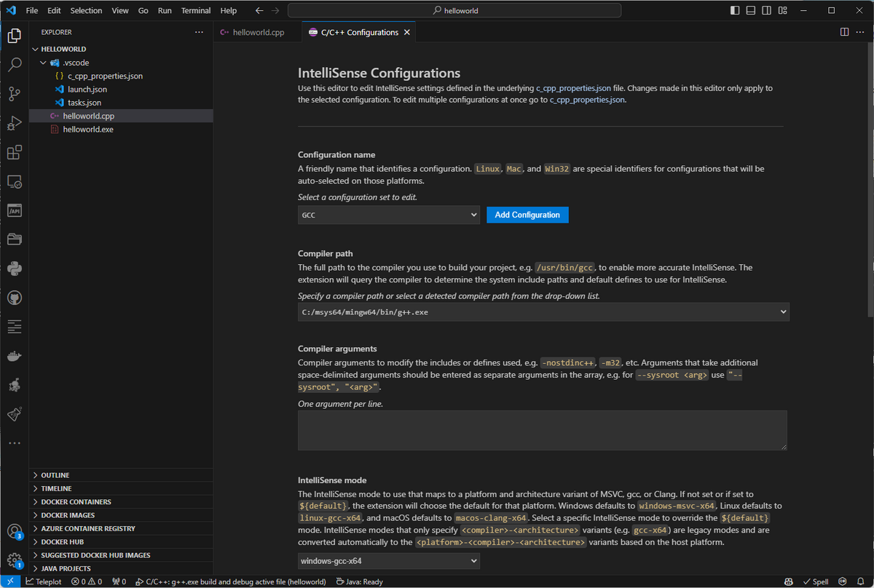Click Java: Ready status item

359,581
